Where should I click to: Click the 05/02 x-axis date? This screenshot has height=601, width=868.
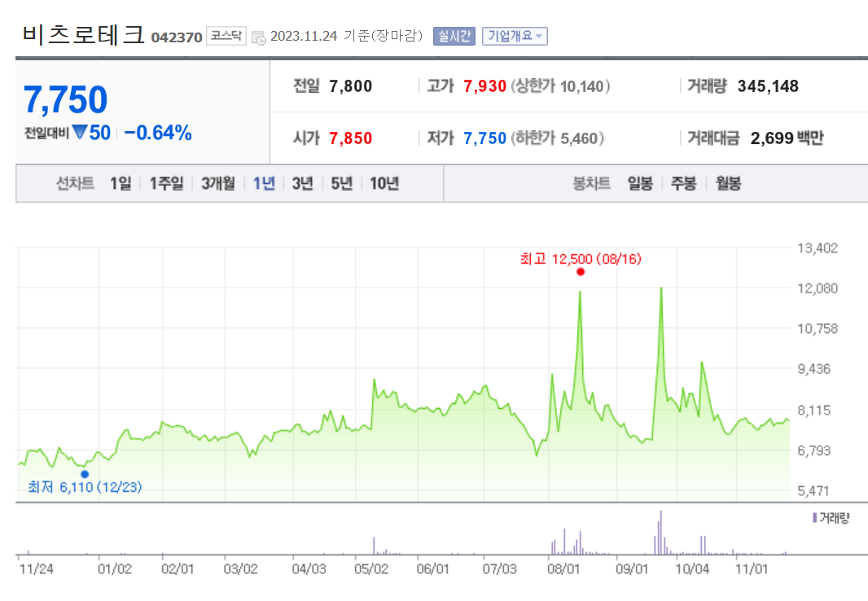[371, 569]
